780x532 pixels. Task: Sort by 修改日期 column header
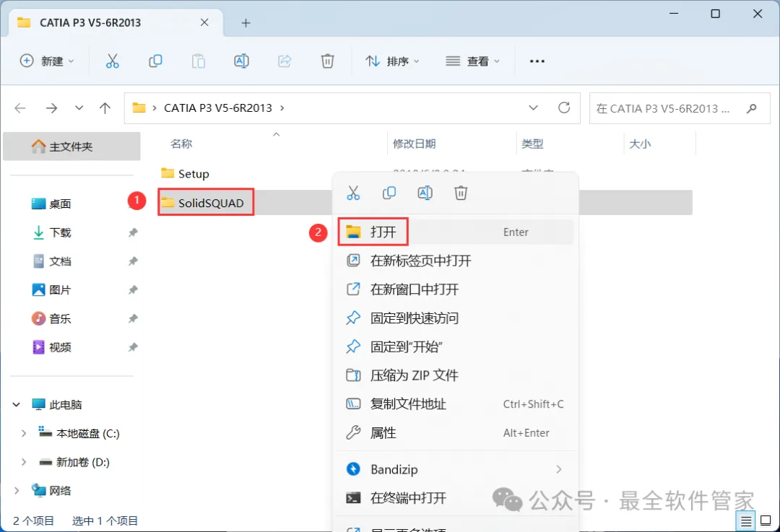point(414,144)
